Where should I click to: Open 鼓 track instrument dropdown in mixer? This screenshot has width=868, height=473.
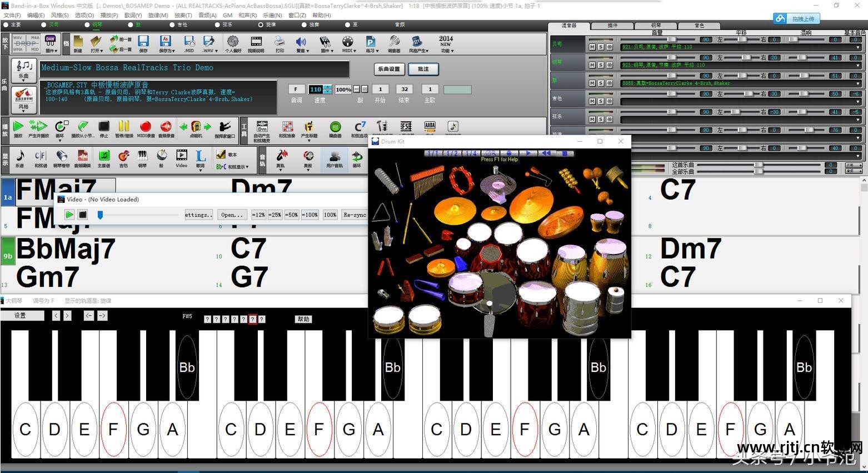[x=859, y=84]
